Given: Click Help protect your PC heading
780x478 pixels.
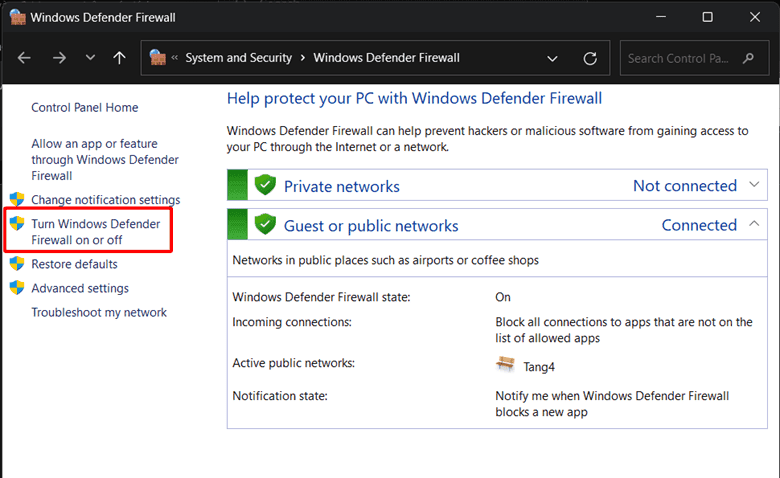Looking at the screenshot, I should click(x=414, y=98).
